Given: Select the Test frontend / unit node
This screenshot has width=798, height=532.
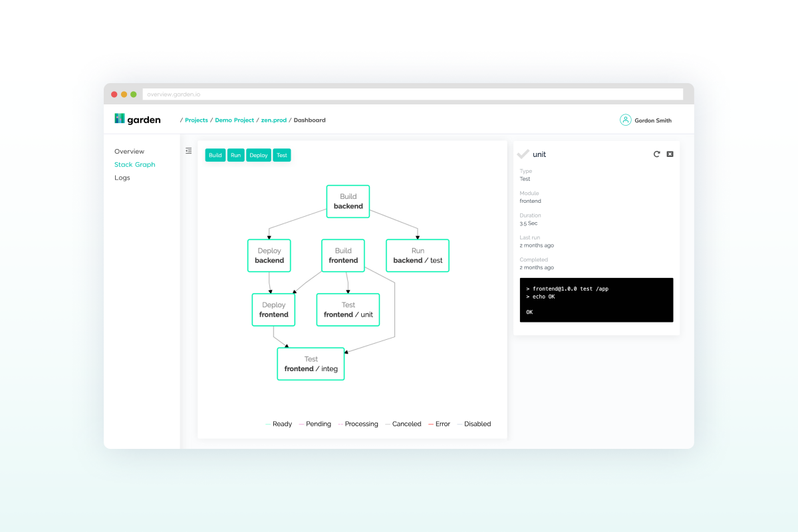Looking at the screenshot, I should pos(348,310).
